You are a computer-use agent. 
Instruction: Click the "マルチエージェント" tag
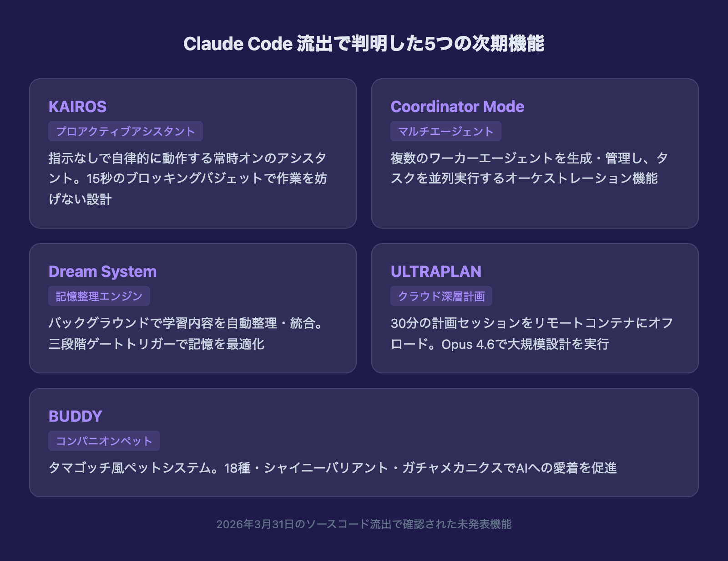[x=446, y=131]
